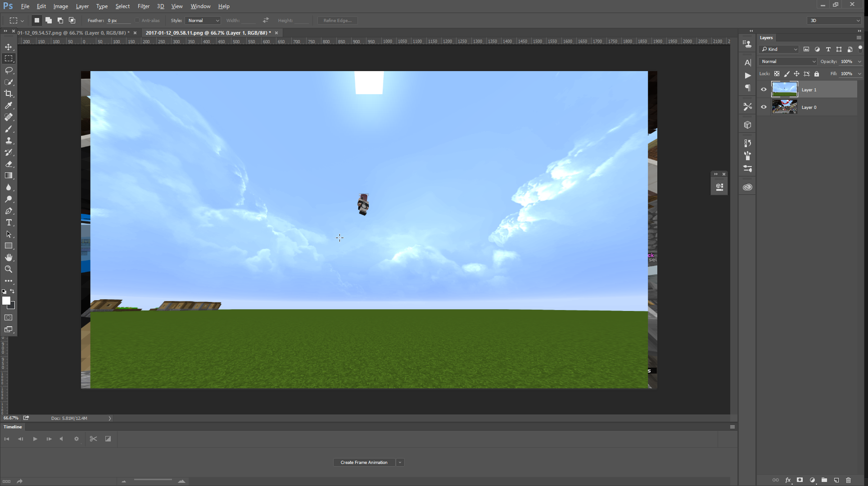
Task: Select the Crop tool
Action: point(9,94)
